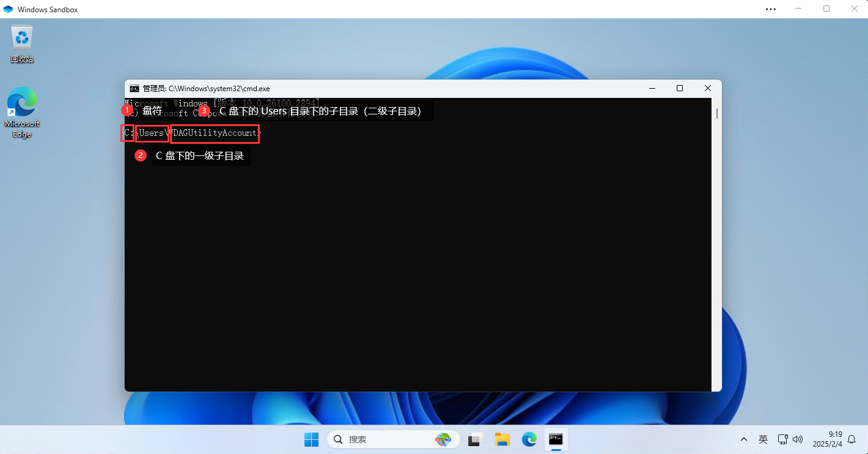Click the cmd.exe taskbar icon

[x=556, y=439]
